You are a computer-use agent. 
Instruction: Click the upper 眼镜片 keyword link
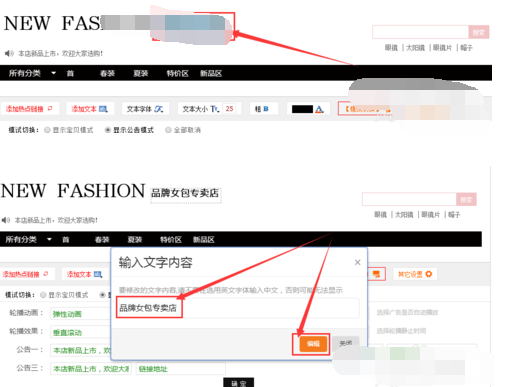tap(442, 48)
